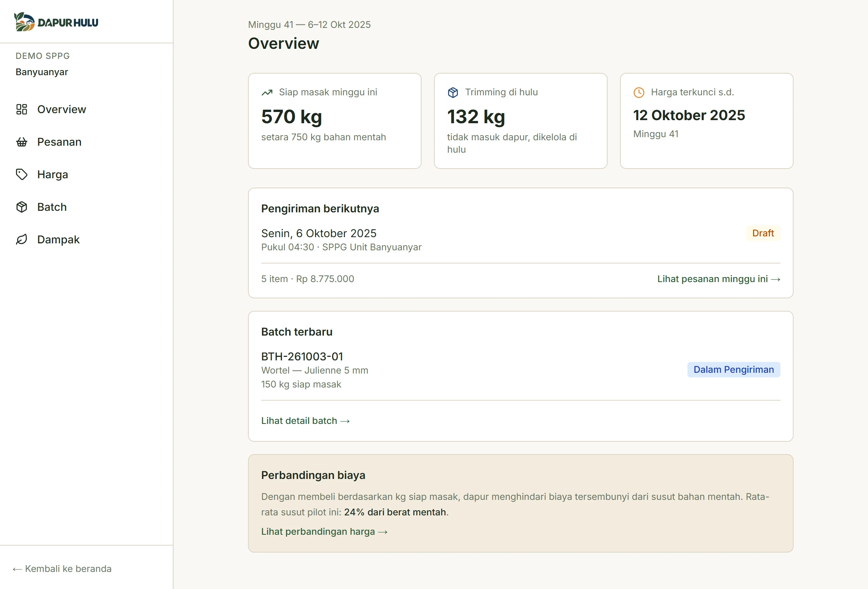
Task: Click the 150 kg siap masak text
Action: 301,384
